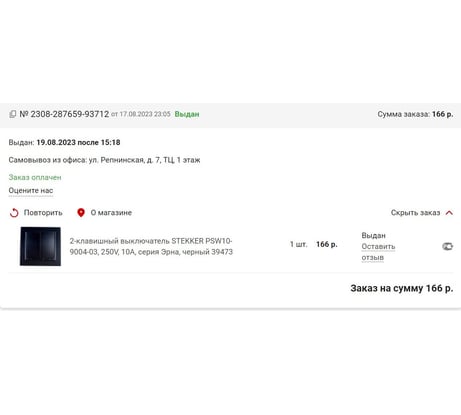
Task: Click the Самовывоз из офиса address line
Action: click(104, 160)
